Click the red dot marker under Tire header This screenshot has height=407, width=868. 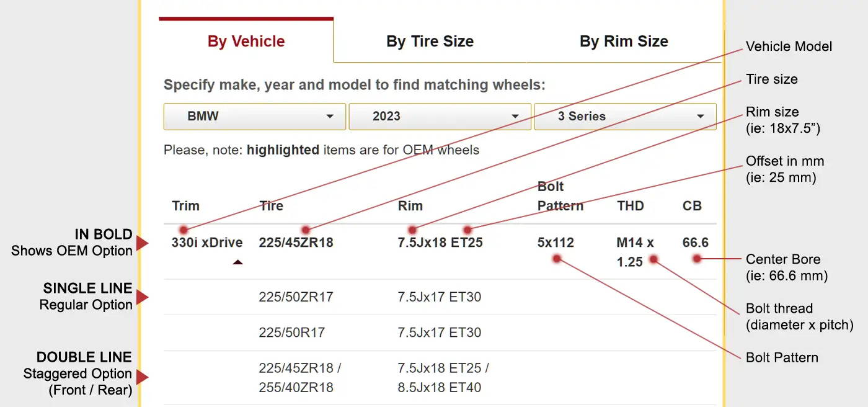(306, 230)
